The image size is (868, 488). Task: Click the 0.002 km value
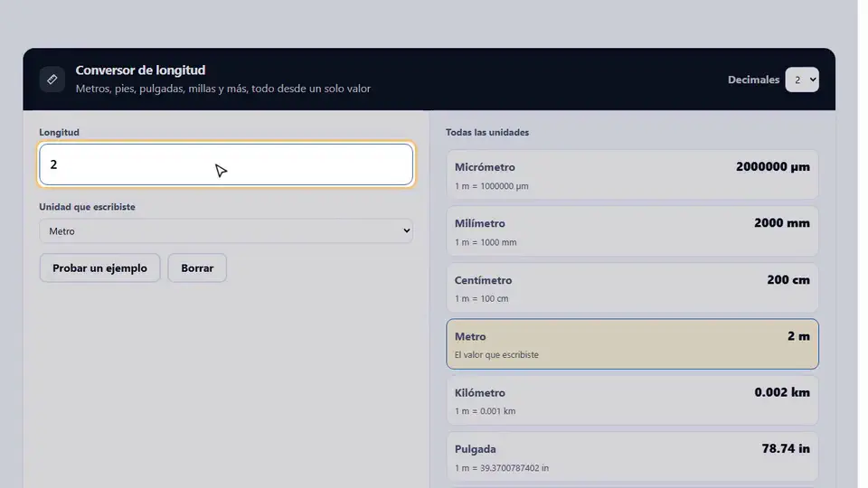[x=781, y=392]
